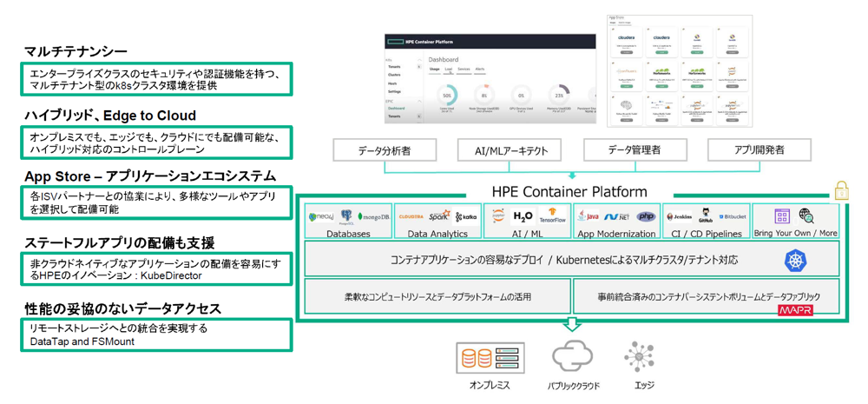The width and height of the screenshot is (868, 404).
Task: Click the 23% memory used gauge
Action: click(x=558, y=96)
